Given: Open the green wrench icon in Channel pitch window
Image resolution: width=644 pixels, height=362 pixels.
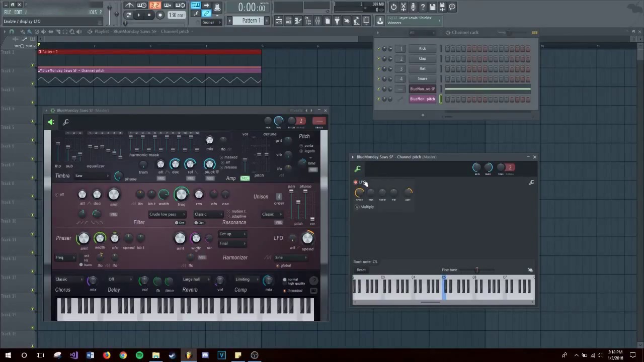Looking at the screenshot, I should pos(358,169).
